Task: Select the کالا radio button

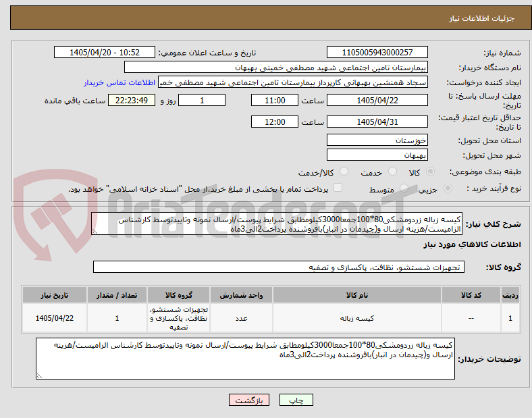Action: [x=430, y=172]
